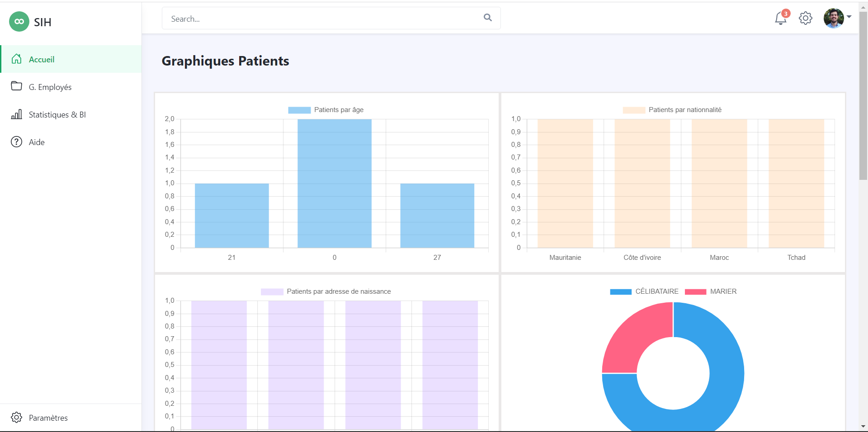Click the Statistiques & BI chart icon
The image size is (868, 432).
pyautogui.click(x=17, y=114)
